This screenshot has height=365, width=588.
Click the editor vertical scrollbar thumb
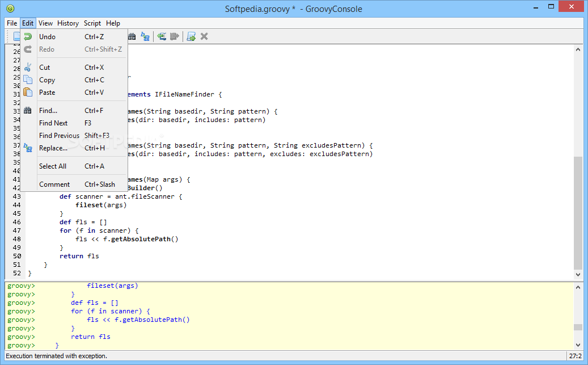point(578,213)
